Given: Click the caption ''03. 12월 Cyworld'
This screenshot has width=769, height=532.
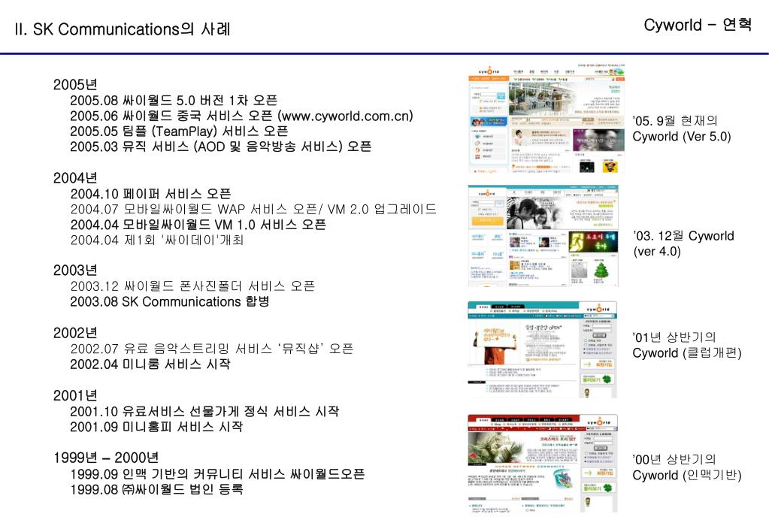Looking at the screenshot, I should (683, 236).
